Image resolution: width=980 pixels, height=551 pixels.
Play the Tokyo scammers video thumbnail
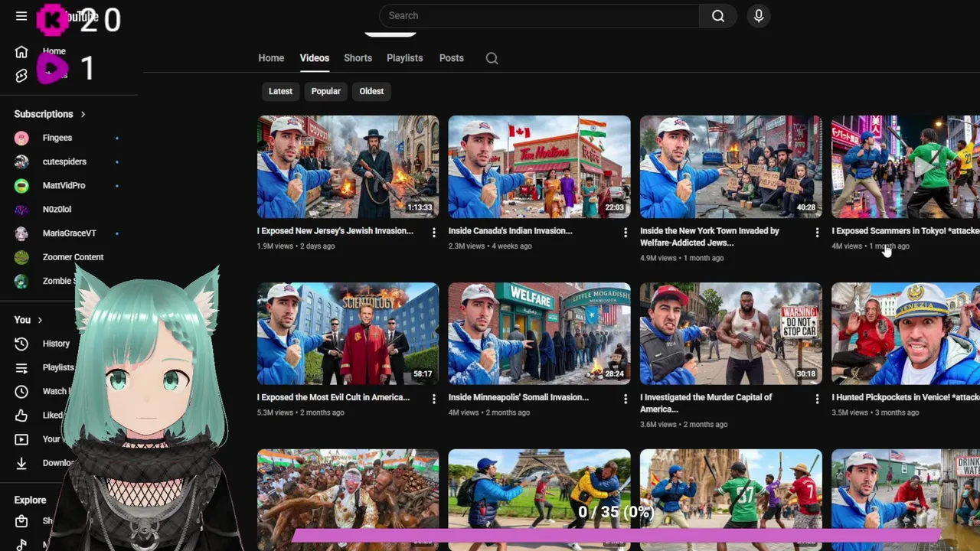click(x=906, y=167)
